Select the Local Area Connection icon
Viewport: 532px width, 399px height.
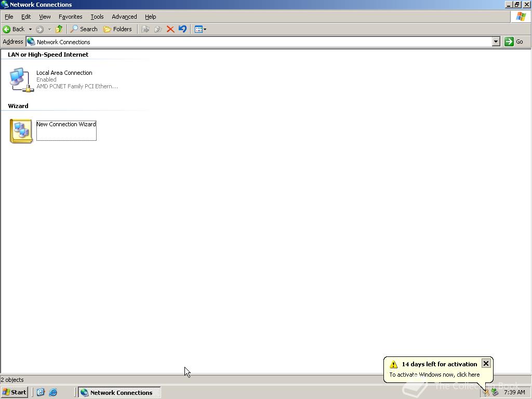[x=21, y=79]
